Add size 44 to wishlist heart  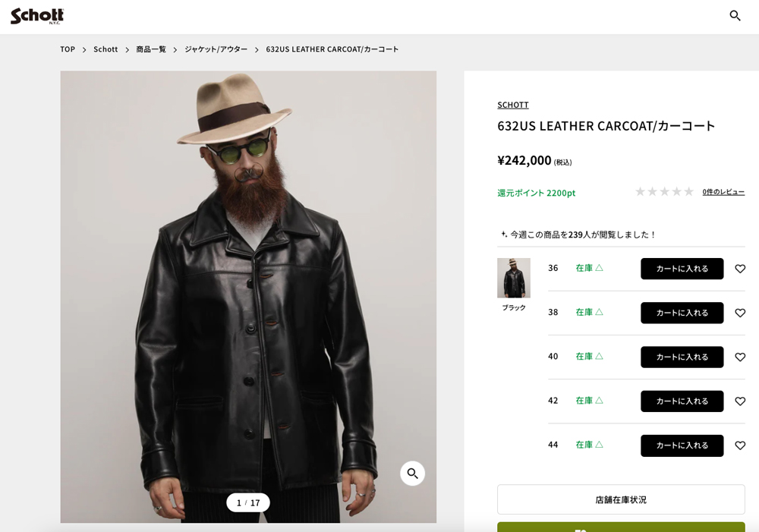[740, 445]
